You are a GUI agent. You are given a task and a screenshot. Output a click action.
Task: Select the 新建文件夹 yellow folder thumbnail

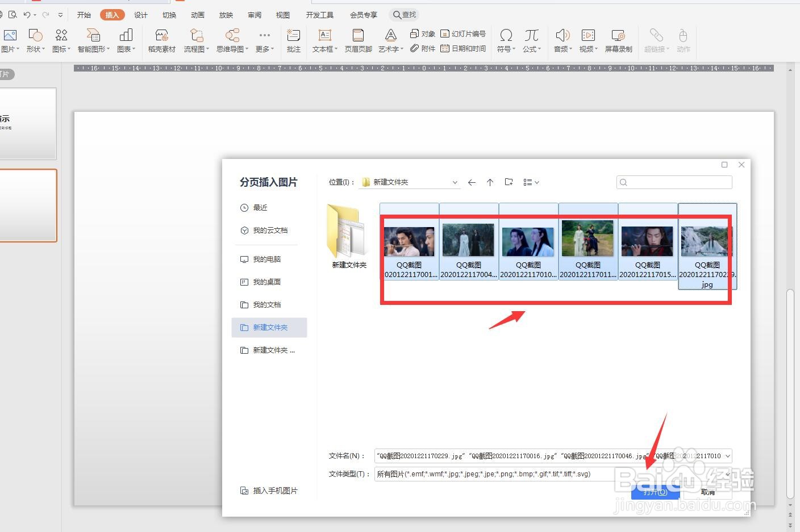click(x=349, y=236)
